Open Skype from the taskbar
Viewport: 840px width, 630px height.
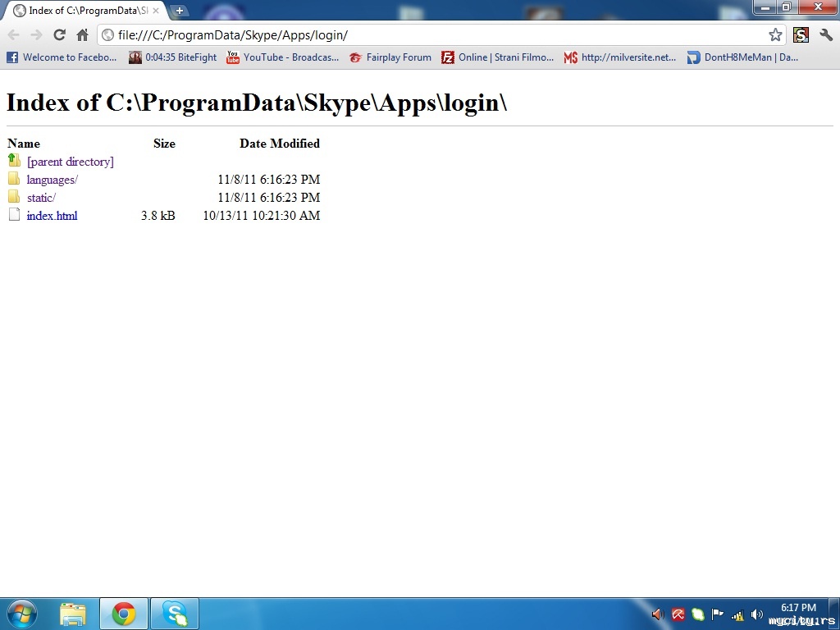pos(175,614)
